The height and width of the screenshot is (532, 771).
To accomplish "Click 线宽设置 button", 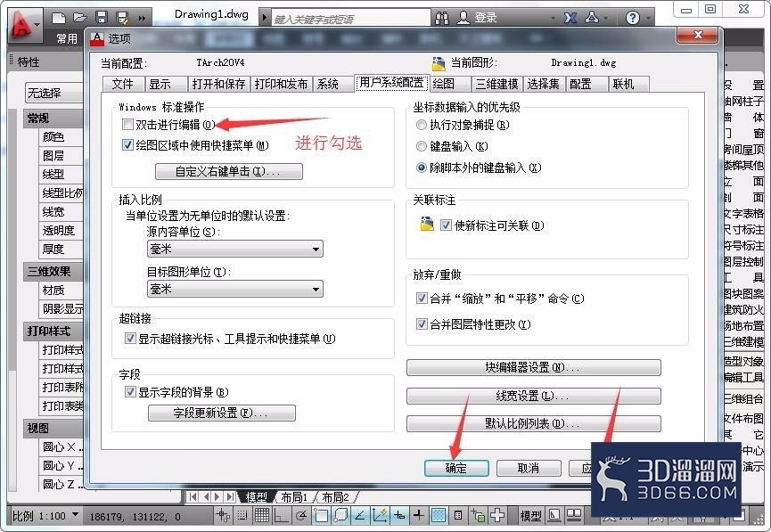I will [534, 396].
